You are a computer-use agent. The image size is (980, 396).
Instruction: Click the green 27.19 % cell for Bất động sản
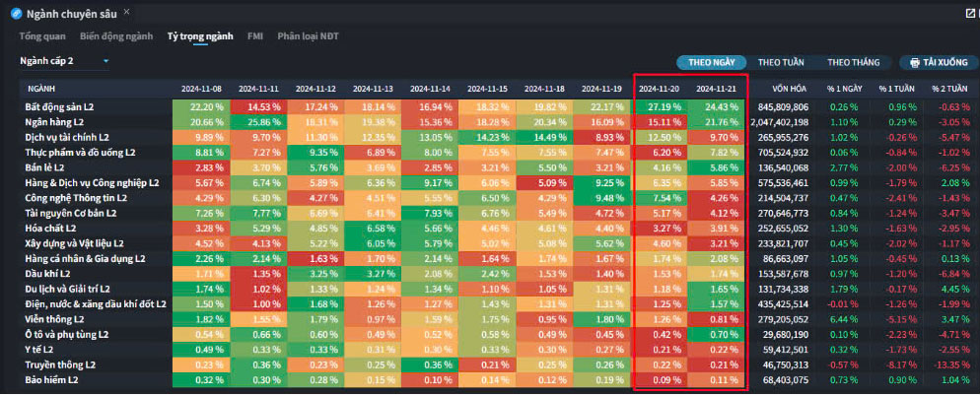[661, 106]
